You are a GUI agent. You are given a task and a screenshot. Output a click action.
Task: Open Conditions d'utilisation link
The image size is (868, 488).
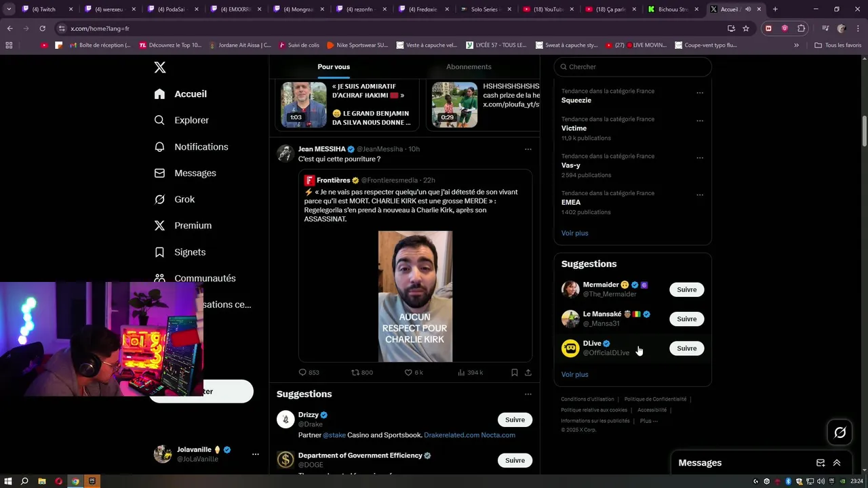pyautogui.click(x=587, y=399)
